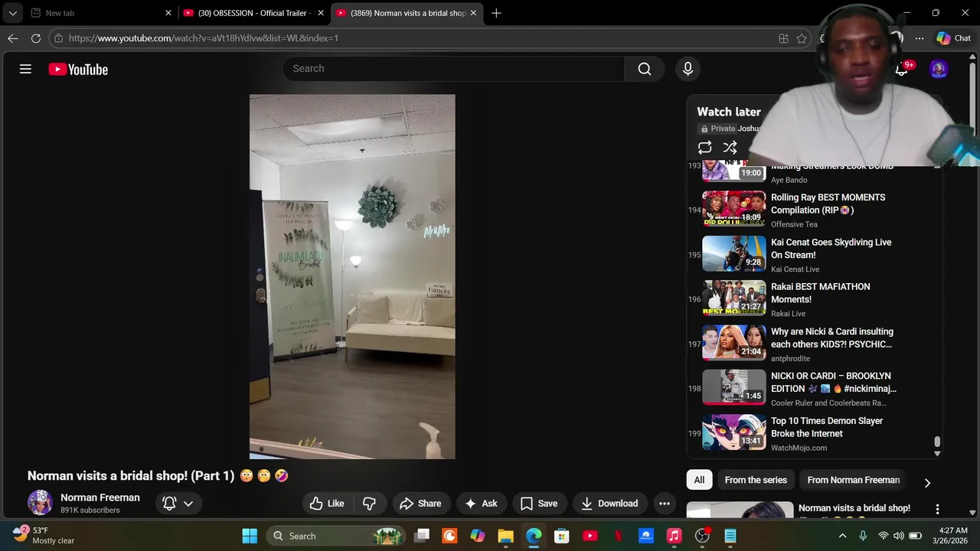Image resolution: width=980 pixels, height=551 pixels.
Task: Open Rakai BEST MAFIATHON Moments thumbnail
Action: coord(734,298)
